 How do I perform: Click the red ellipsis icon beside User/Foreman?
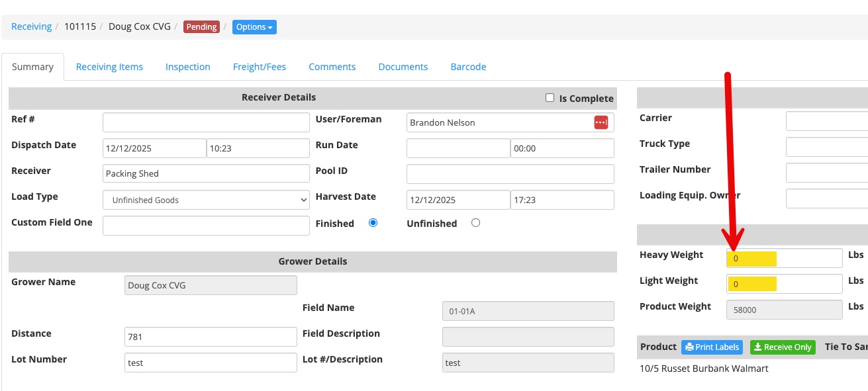[x=601, y=122]
